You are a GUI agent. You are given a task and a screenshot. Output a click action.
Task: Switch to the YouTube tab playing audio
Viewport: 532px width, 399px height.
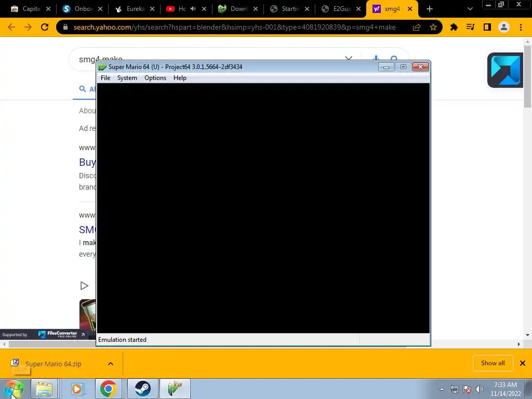click(181, 9)
